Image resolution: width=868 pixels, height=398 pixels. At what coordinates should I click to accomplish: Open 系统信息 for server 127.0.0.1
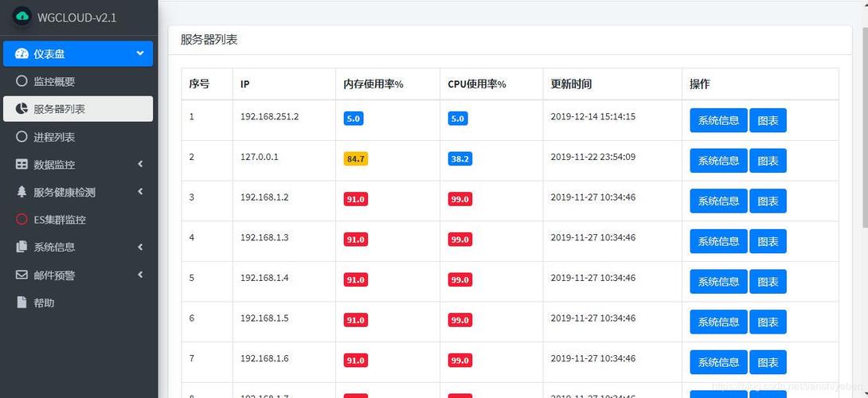(x=718, y=161)
